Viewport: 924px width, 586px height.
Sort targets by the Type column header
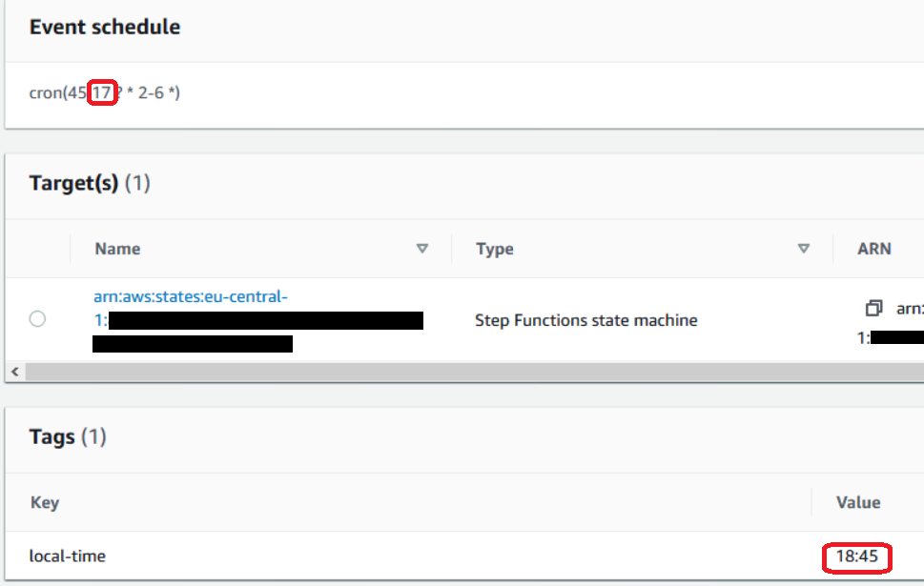495,249
